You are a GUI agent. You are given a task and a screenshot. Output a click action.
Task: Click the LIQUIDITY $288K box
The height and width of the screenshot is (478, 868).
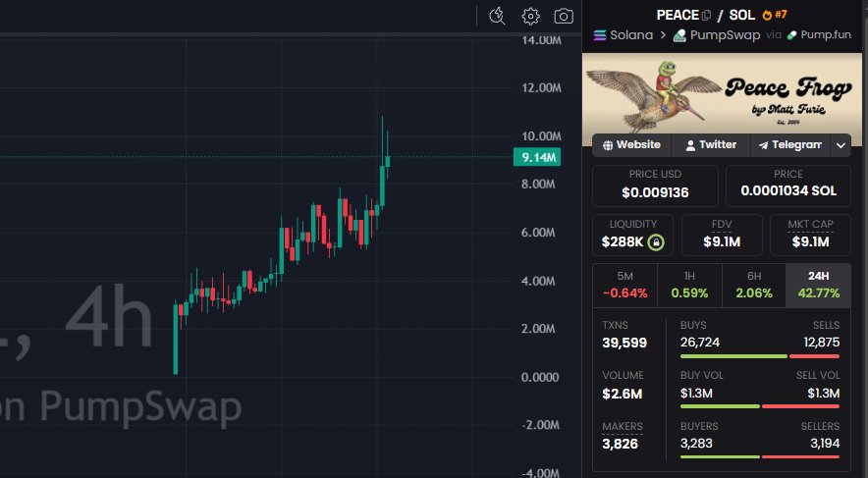(x=632, y=236)
